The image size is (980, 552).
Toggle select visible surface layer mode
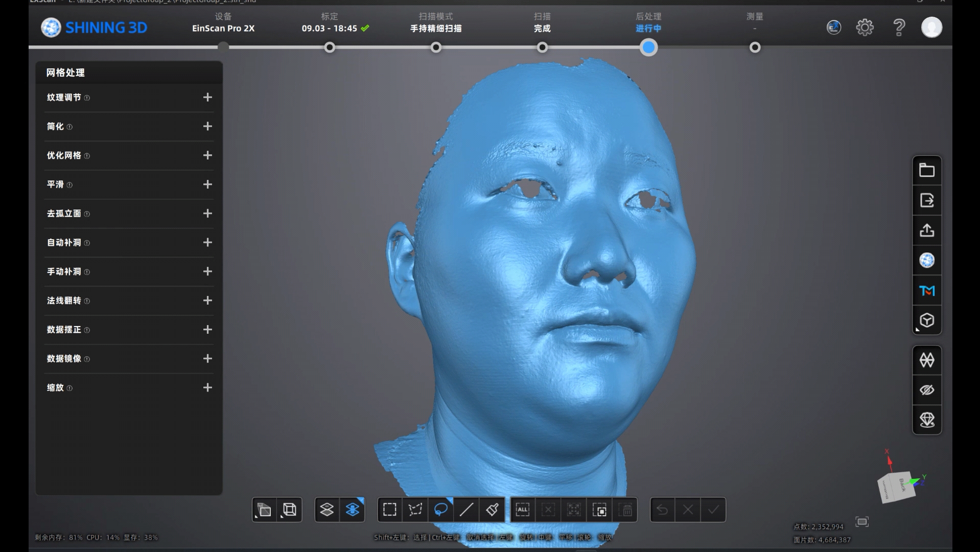click(x=327, y=510)
